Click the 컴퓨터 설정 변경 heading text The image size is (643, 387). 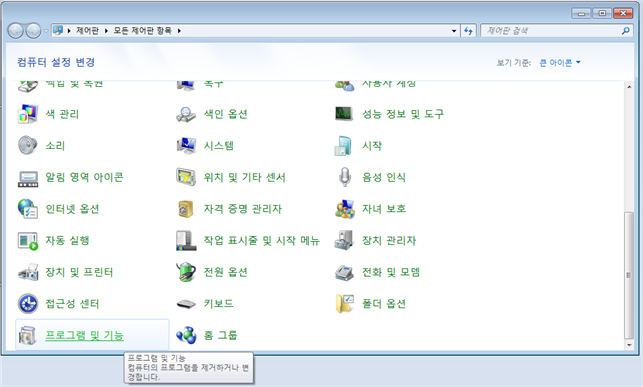tap(56, 62)
